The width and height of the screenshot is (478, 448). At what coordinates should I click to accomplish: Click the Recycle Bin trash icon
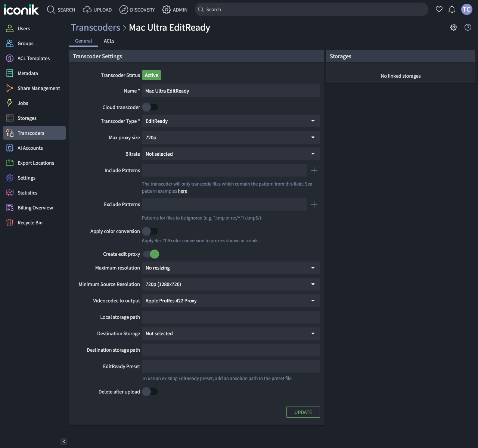point(10,223)
